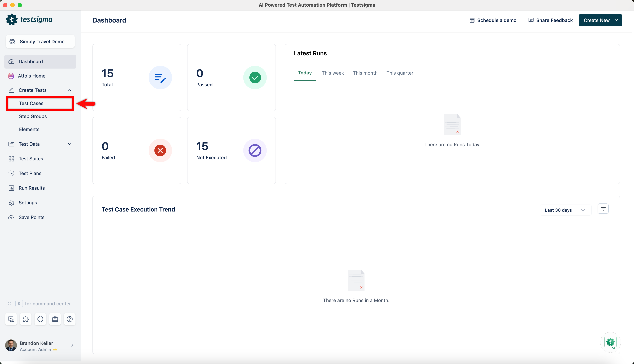Open the Create New dropdown arrow
634x364 pixels.
pyautogui.click(x=616, y=20)
